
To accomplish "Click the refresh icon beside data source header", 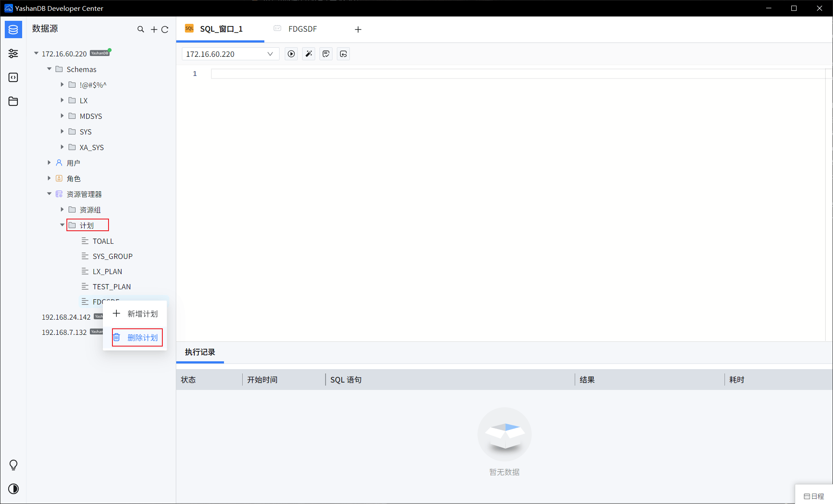I will [165, 29].
